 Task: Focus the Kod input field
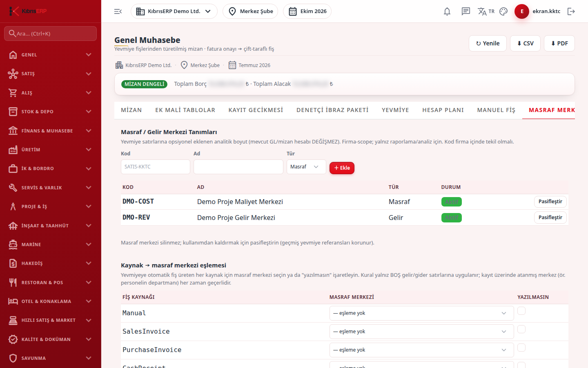point(156,167)
